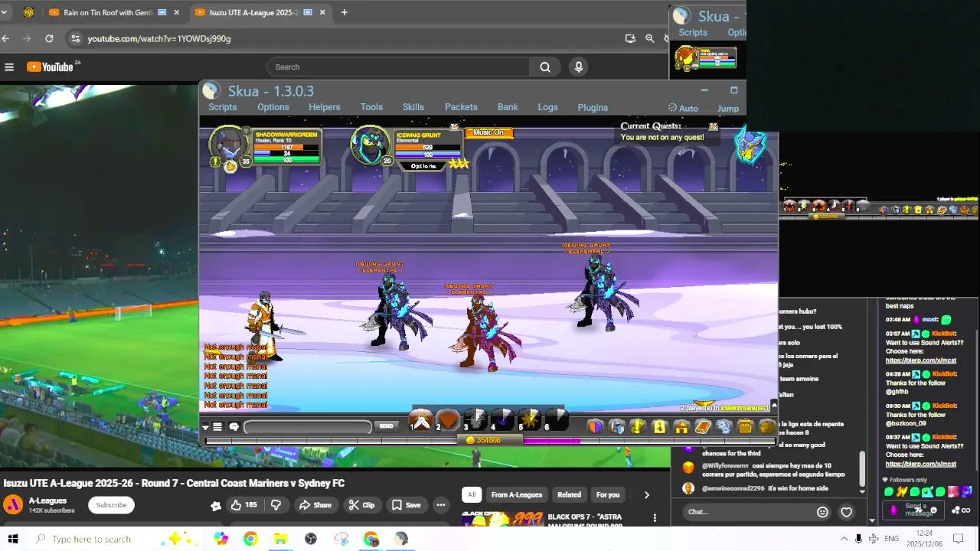This screenshot has width=980, height=551.
Task: Open the orange book icon in game
Action: tap(703, 426)
